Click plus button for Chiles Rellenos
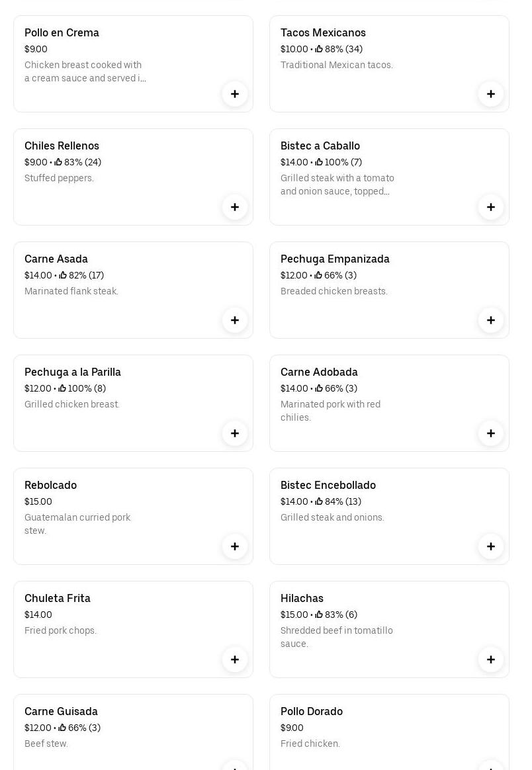The height and width of the screenshot is (770, 532). [235, 207]
